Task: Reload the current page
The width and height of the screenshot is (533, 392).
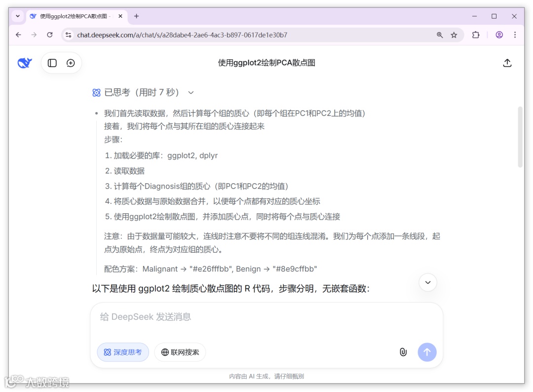Action: click(50, 35)
